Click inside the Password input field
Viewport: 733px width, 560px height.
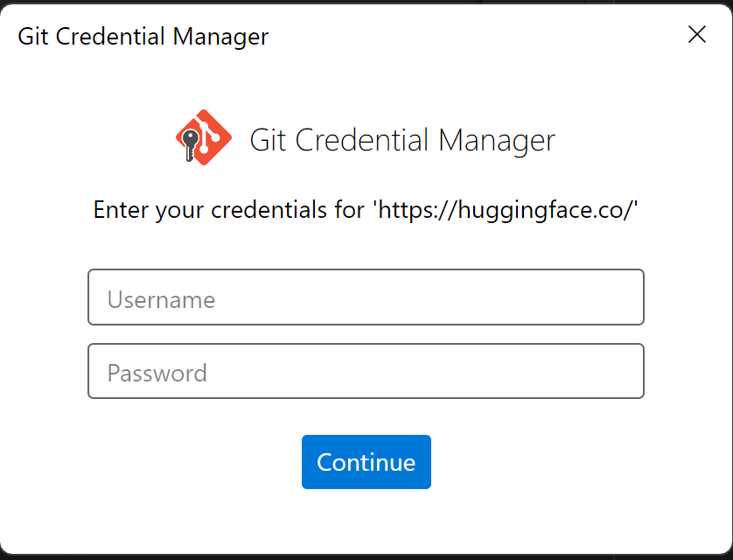point(366,371)
